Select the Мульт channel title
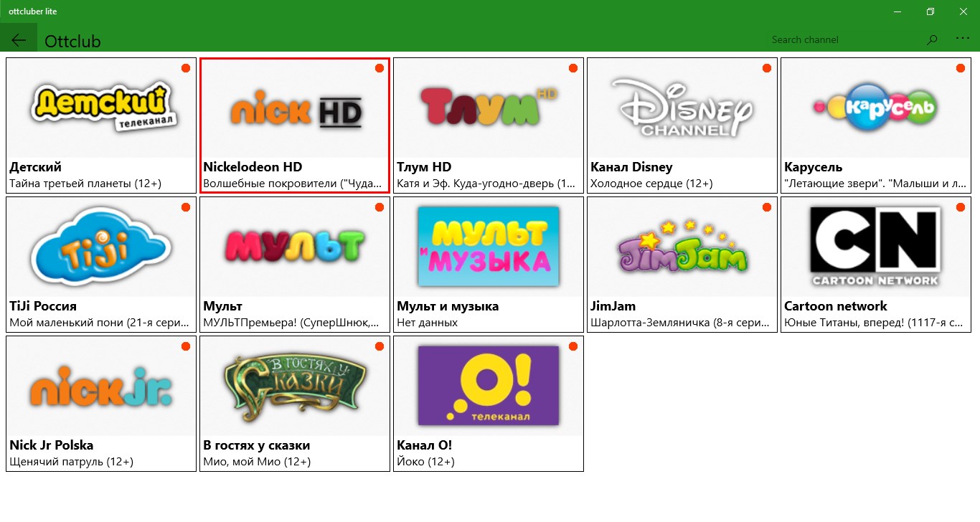Viewport: 980px width, 522px height. pos(223,306)
